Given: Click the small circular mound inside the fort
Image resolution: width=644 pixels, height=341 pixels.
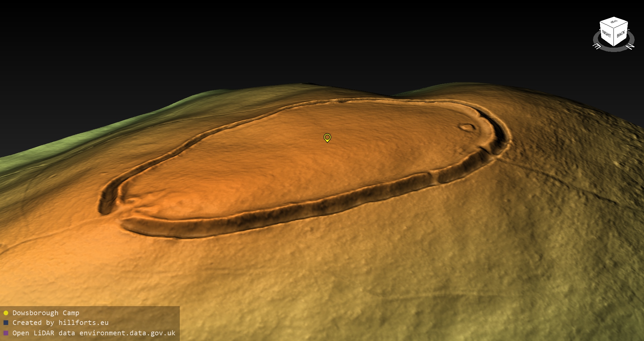Looking at the screenshot, I should (467, 127).
